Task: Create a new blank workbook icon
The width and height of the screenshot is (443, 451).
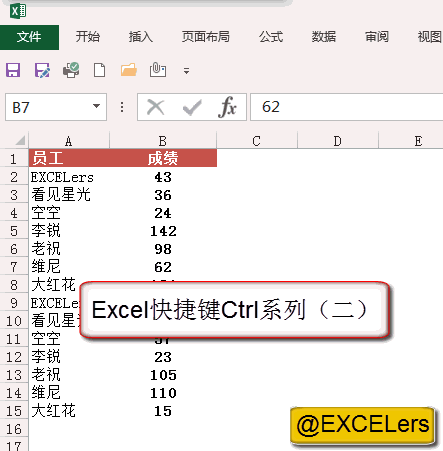Action: (99, 70)
